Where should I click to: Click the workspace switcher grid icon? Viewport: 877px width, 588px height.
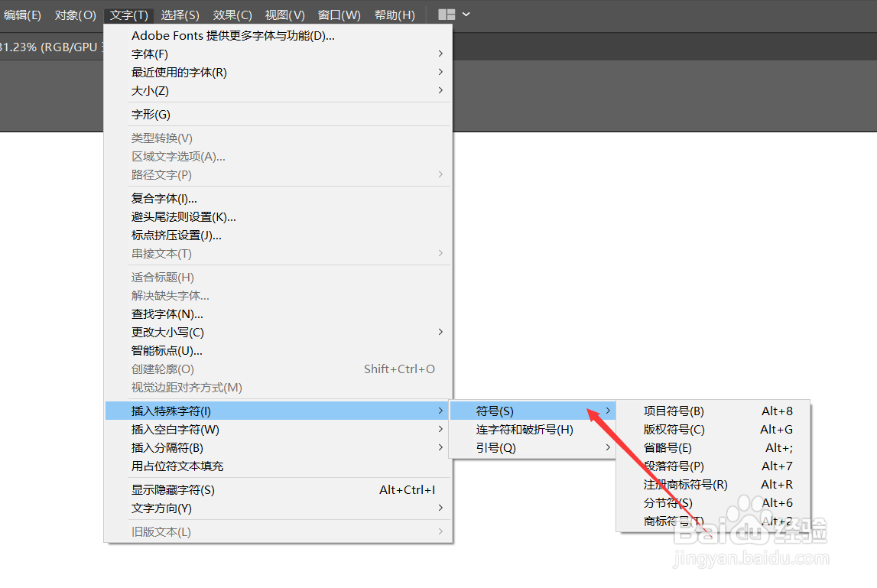447,14
